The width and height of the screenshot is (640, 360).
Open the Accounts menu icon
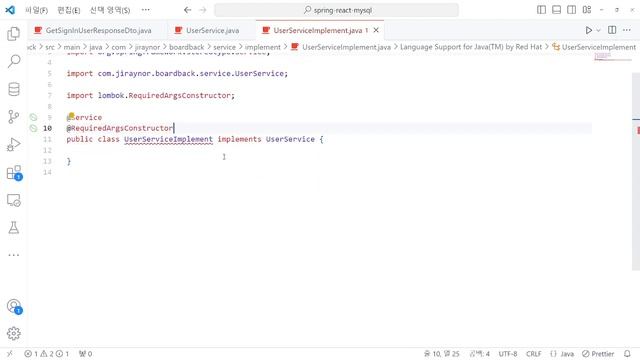(13, 306)
